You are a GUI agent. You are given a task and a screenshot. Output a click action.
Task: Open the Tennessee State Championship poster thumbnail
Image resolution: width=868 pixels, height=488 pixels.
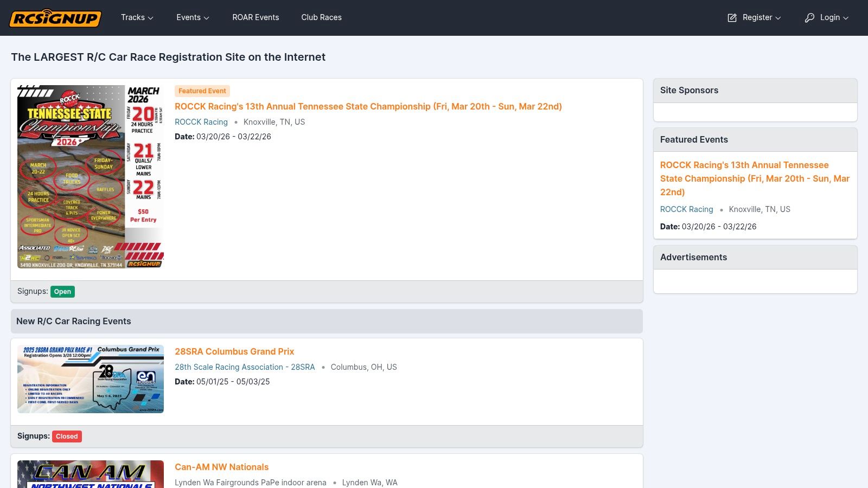pyautogui.click(x=91, y=177)
